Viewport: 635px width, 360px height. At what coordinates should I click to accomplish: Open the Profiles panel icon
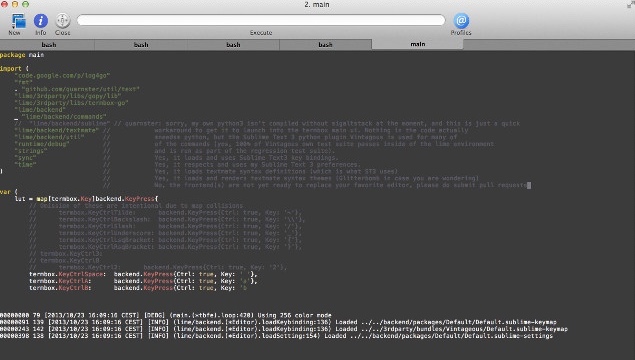click(x=461, y=20)
